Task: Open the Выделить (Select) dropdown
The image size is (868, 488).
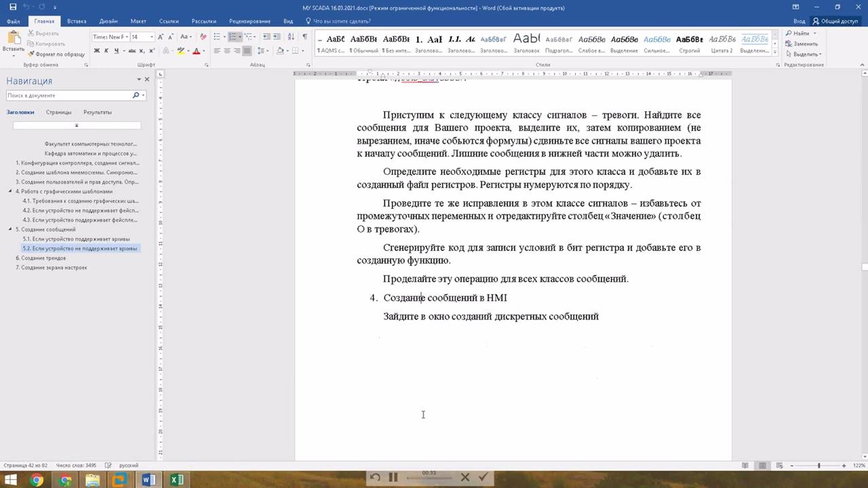Action: (804, 54)
